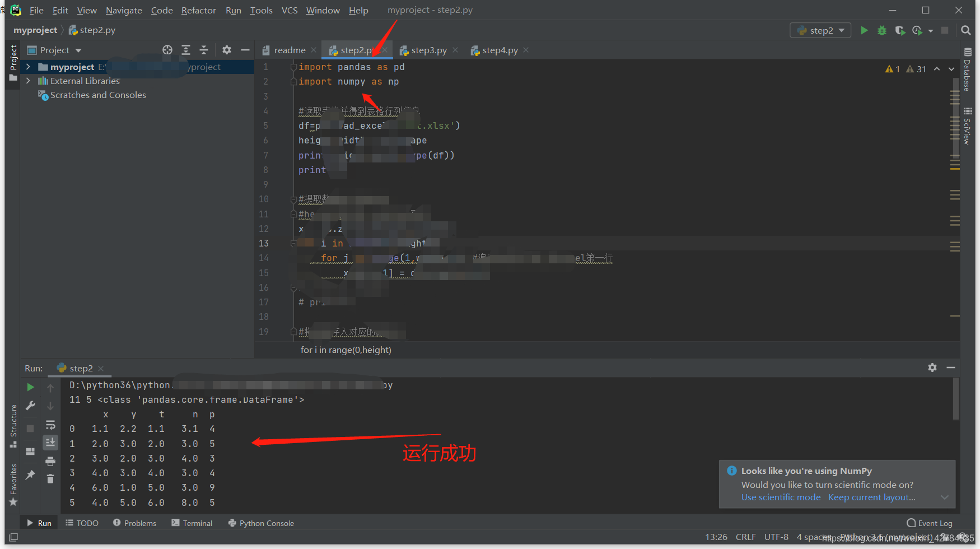Click myproject breadcrumb in navigation bar
This screenshot has height=549, width=980.
pos(35,30)
